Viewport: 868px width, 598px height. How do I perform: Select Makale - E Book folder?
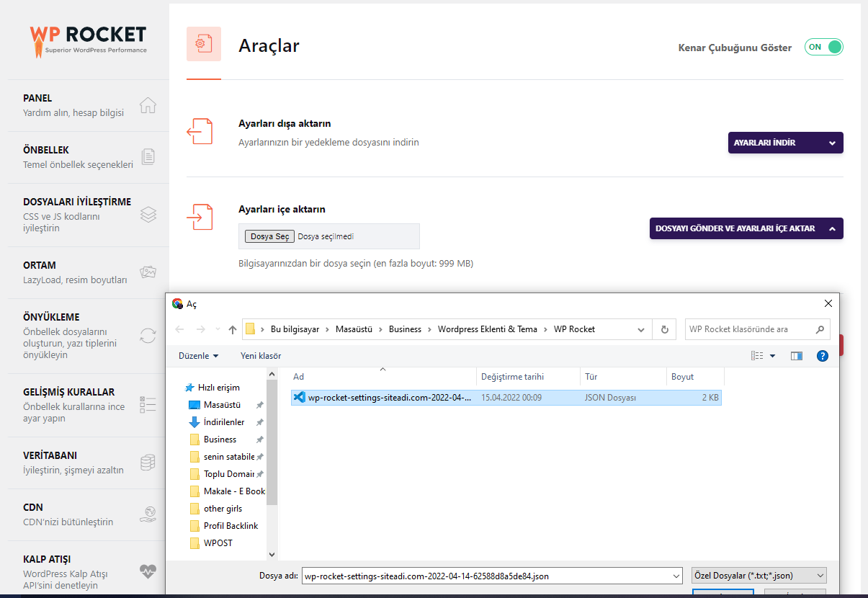[234, 491]
